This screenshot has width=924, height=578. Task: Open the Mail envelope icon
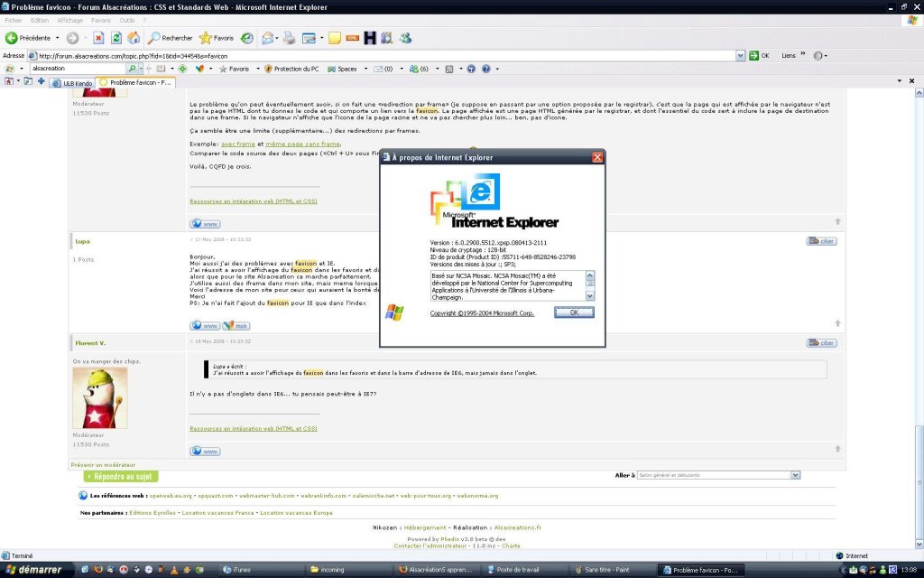point(267,38)
